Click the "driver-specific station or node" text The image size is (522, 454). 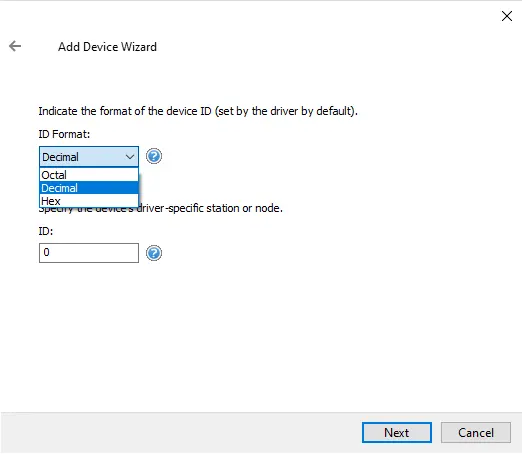(210, 208)
